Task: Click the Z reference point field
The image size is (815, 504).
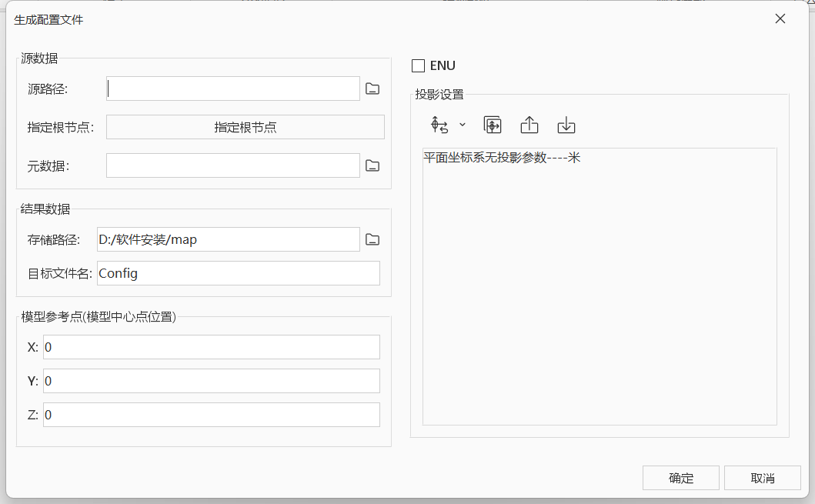Action: (x=212, y=415)
